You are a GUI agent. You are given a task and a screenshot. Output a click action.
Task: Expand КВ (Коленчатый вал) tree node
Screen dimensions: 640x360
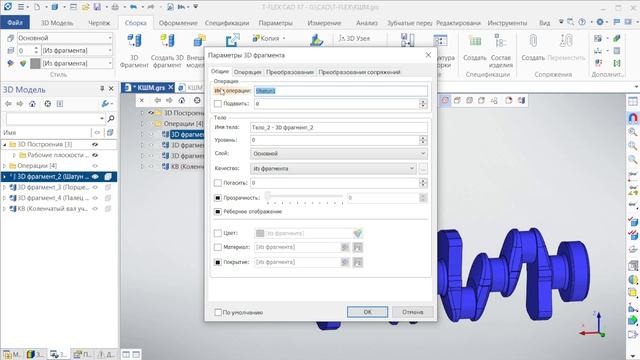[x=4, y=208]
